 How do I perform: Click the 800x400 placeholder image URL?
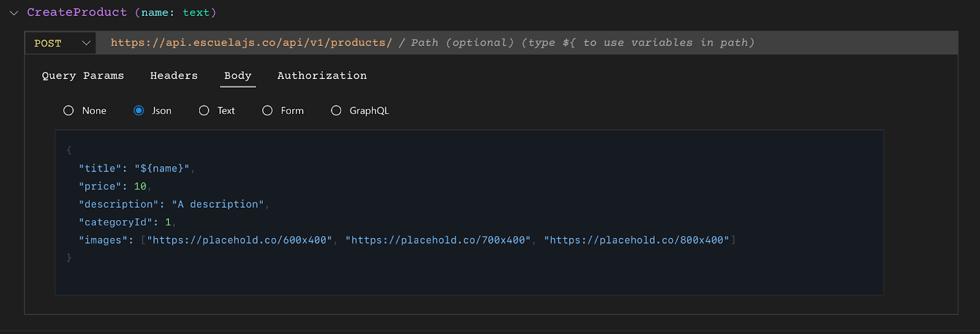636,240
